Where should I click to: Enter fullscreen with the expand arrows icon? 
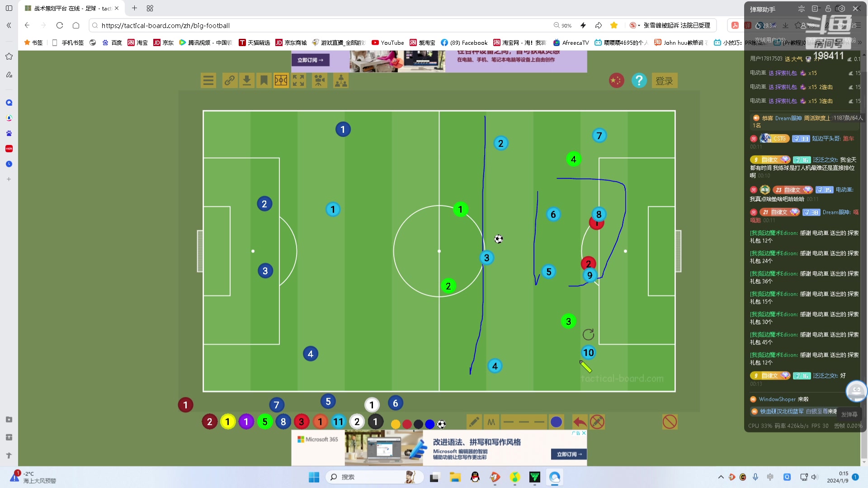pos(298,81)
